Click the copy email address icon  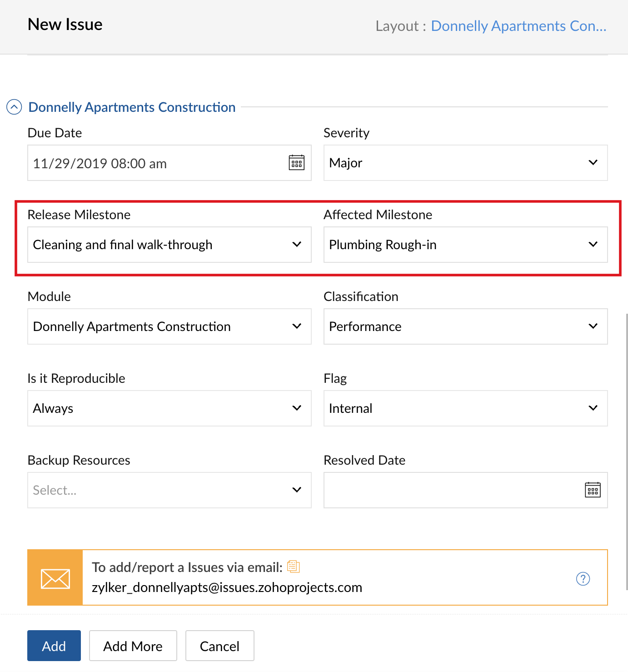(x=294, y=566)
